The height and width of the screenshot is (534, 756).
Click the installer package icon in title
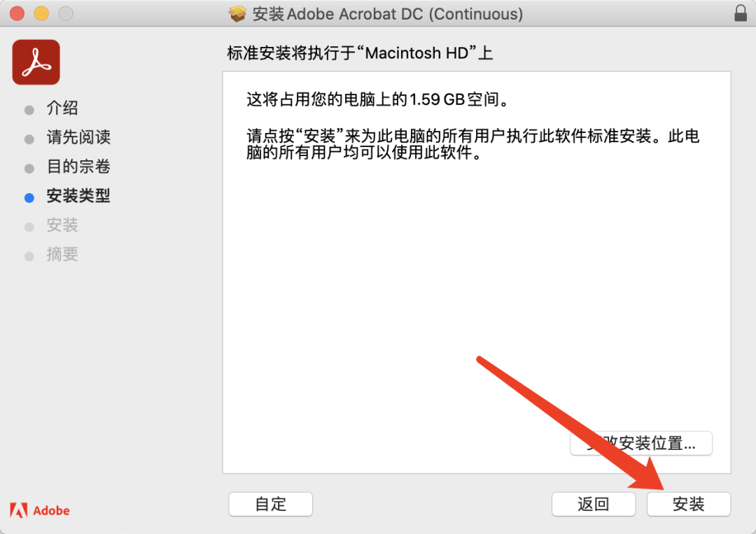(237, 13)
